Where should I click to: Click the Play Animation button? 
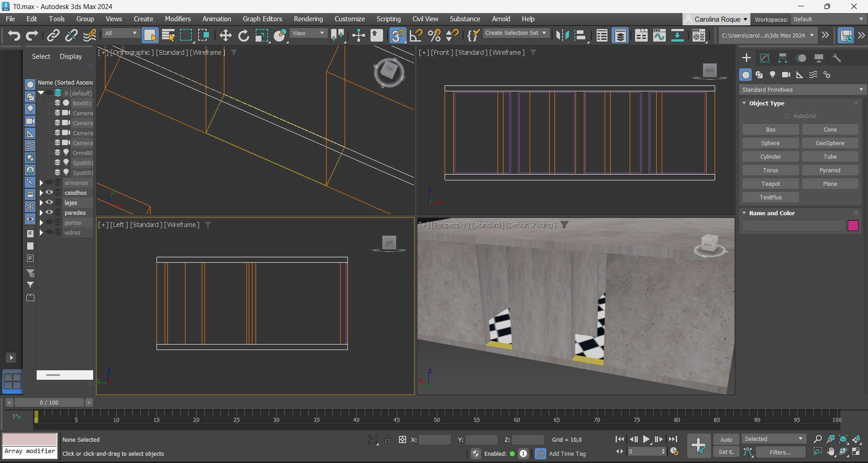[x=646, y=439]
